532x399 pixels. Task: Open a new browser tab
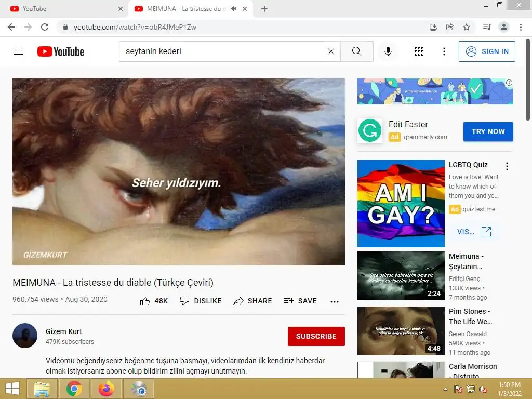(x=264, y=9)
